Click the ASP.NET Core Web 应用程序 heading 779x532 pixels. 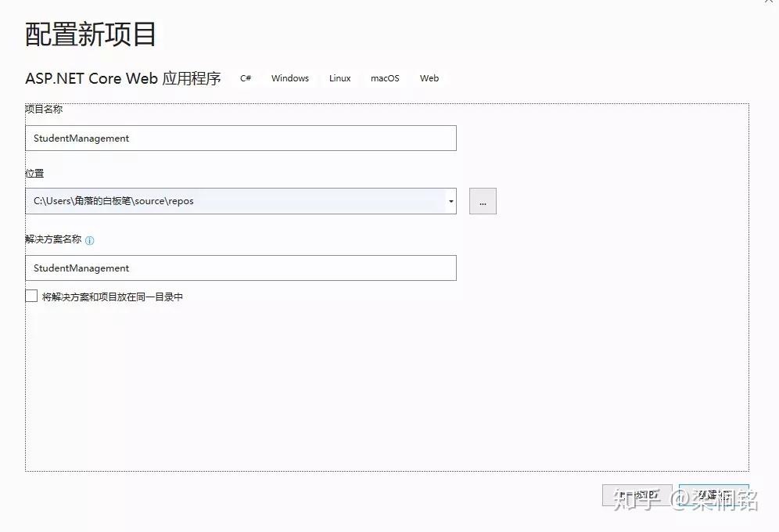click(x=122, y=78)
